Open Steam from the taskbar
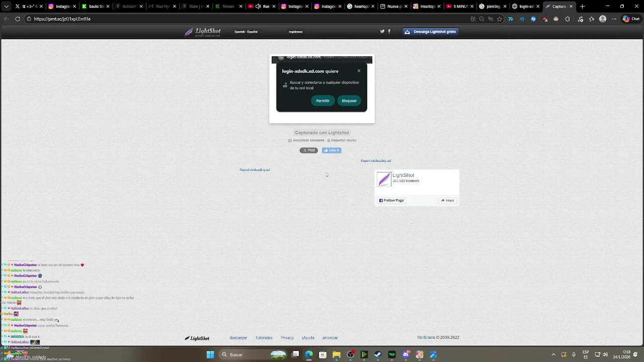The image size is (644, 362). [378, 354]
